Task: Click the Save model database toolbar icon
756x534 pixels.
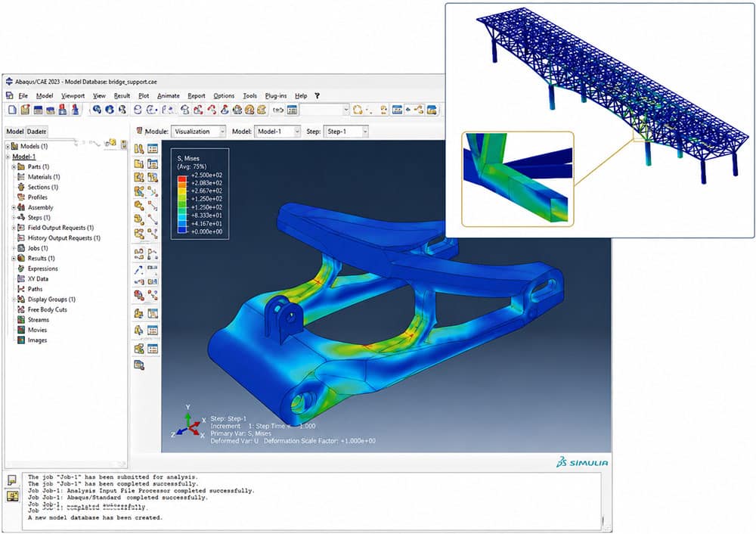Action: [38, 110]
